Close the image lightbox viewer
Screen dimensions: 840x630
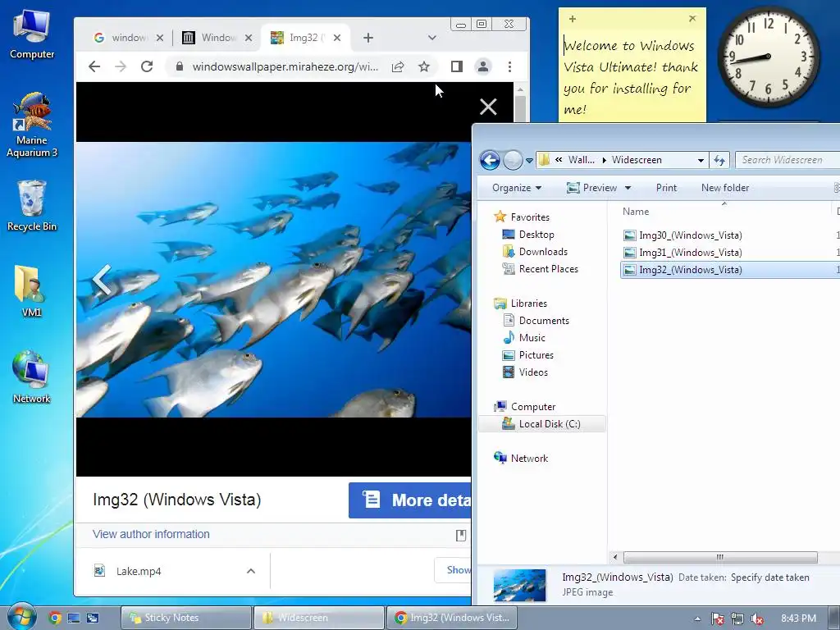(x=488, y=107)
